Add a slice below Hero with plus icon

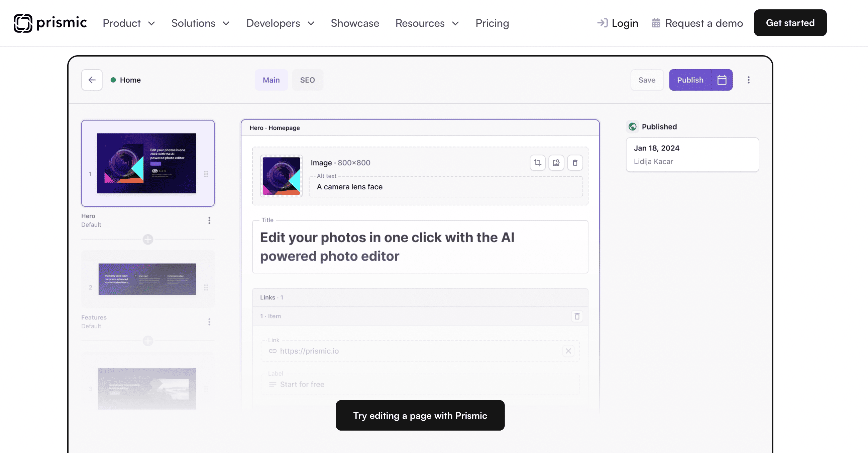[148, 240]
